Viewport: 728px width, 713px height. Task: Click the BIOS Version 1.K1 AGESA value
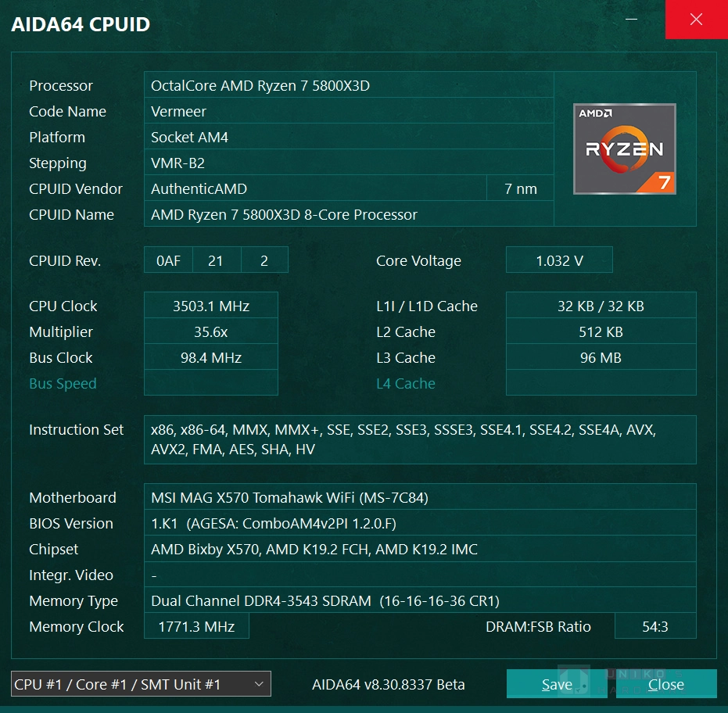click(x=420, y=523)
